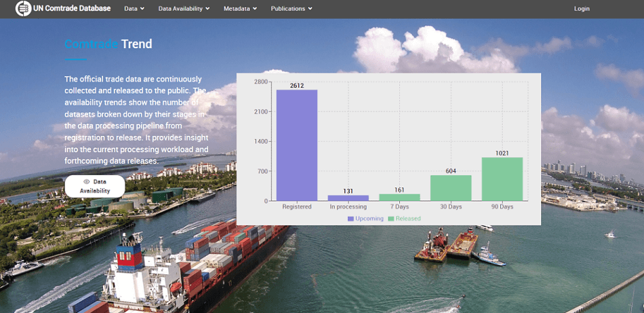Click the eye icon in the white button
The height and width of the screenshot is (313, 644).
pyautogui.click(x=87, y=182)
